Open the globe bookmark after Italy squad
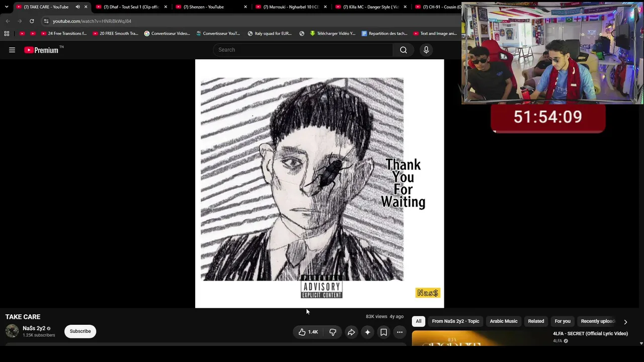644x362 pixels. coord(302,34)
